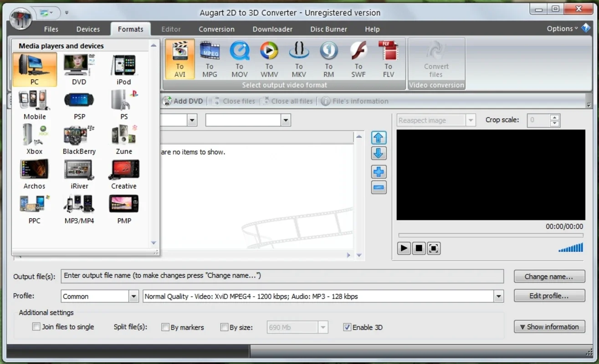Stop the video preview
Image resolution: width=599 pixels, height=364 pixels.
coord(419,248)
